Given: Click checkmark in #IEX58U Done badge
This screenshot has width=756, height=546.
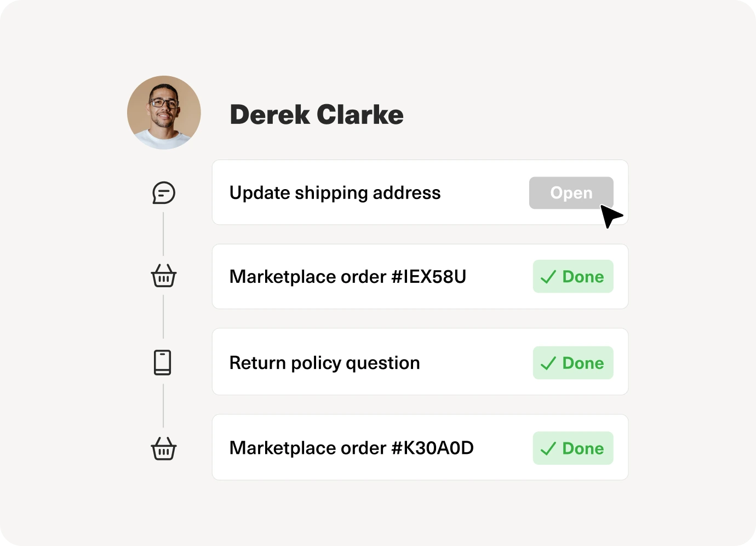Looking at the screenshot, I should coord(548,277).
